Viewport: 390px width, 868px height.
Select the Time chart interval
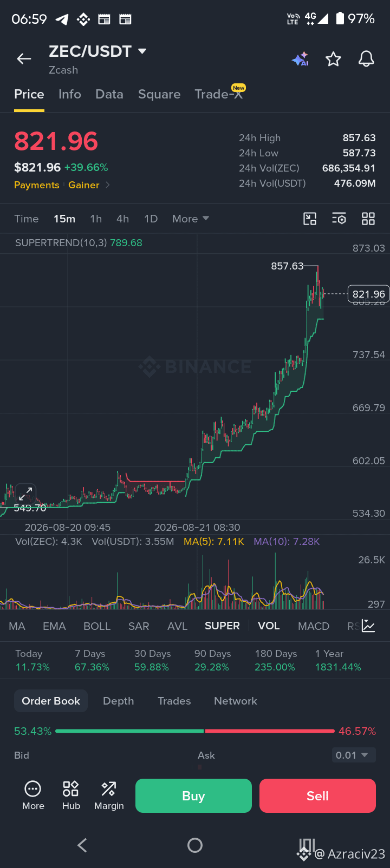27,219
